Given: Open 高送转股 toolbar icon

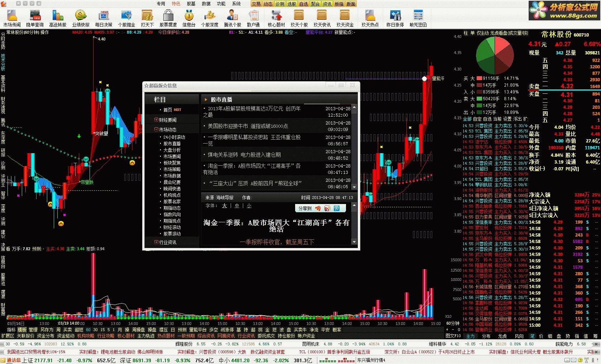Looking at the screenshot, I should [58, 18].
